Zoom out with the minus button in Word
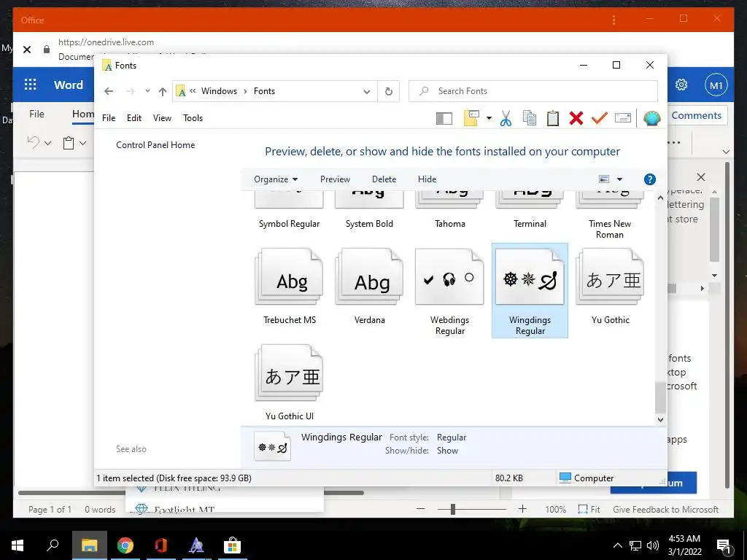 (x=420, y=509)
